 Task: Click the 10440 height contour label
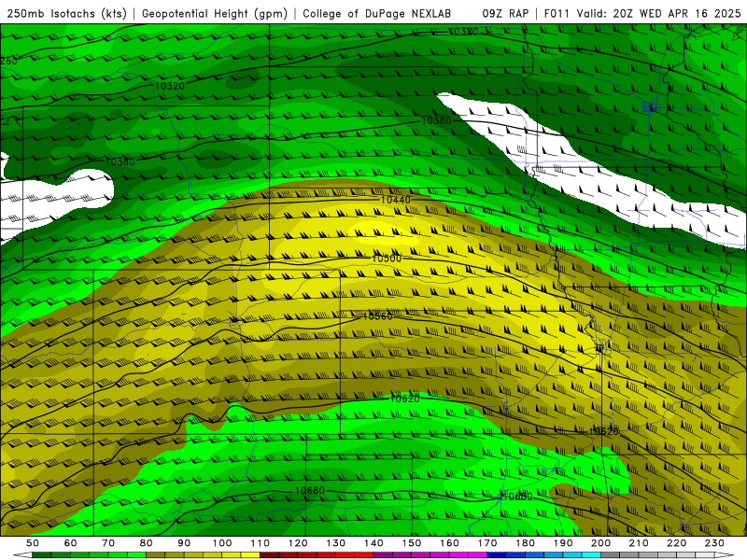395,200
